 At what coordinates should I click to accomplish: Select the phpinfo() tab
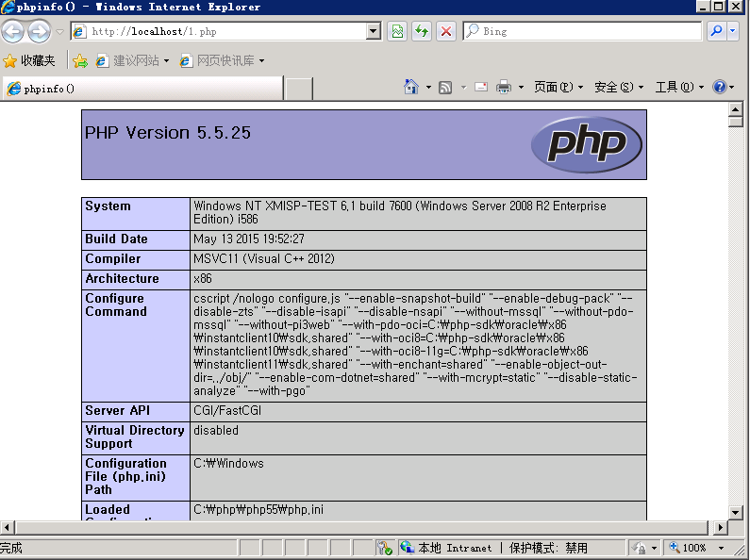point(142,89)
